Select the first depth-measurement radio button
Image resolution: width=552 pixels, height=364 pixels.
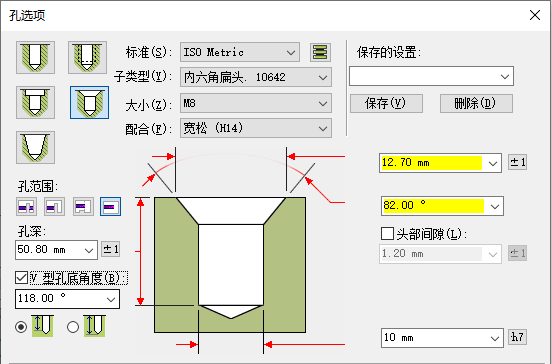tap(21, 327)
